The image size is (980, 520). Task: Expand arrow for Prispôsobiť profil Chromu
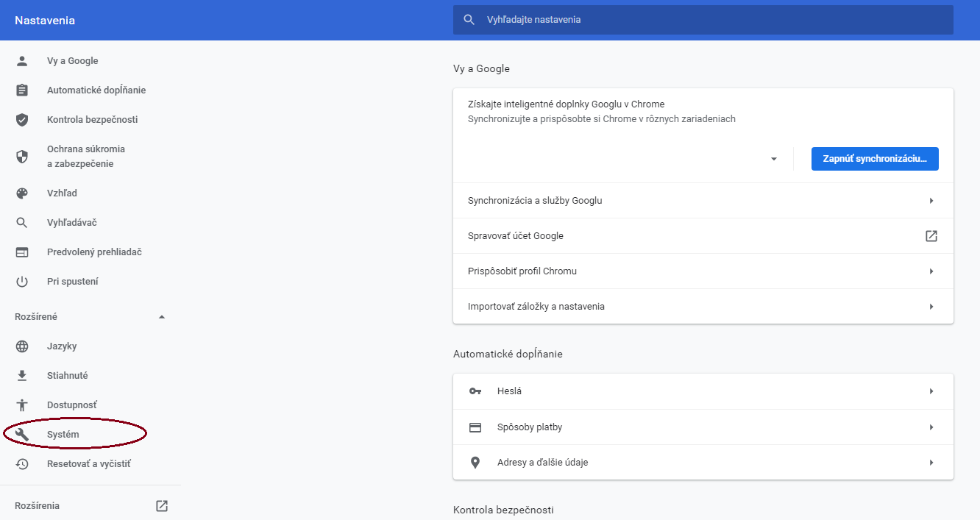click(931, 271)
